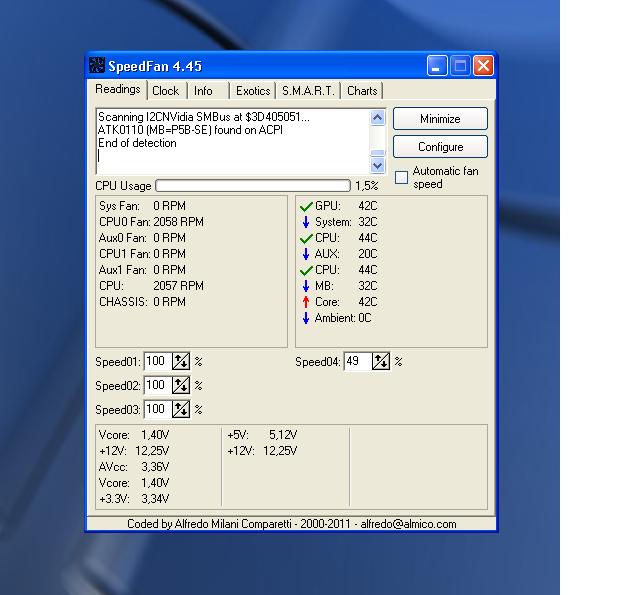Switch to the Readings tab

point(118,89)
